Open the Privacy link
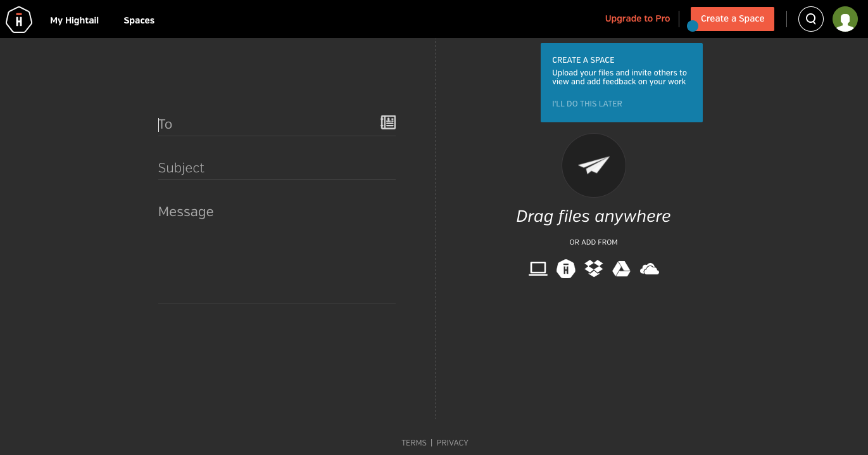 click(x=453, y=443)
